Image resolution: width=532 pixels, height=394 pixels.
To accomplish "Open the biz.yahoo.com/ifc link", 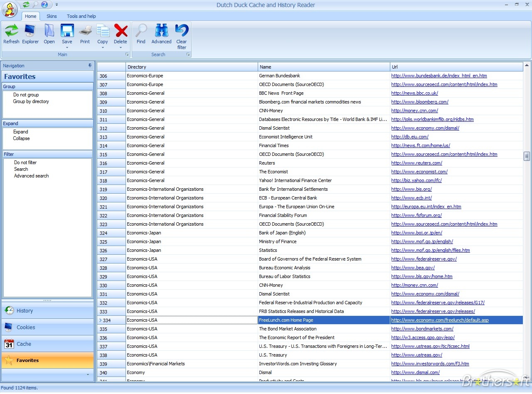I will (416, 180).
